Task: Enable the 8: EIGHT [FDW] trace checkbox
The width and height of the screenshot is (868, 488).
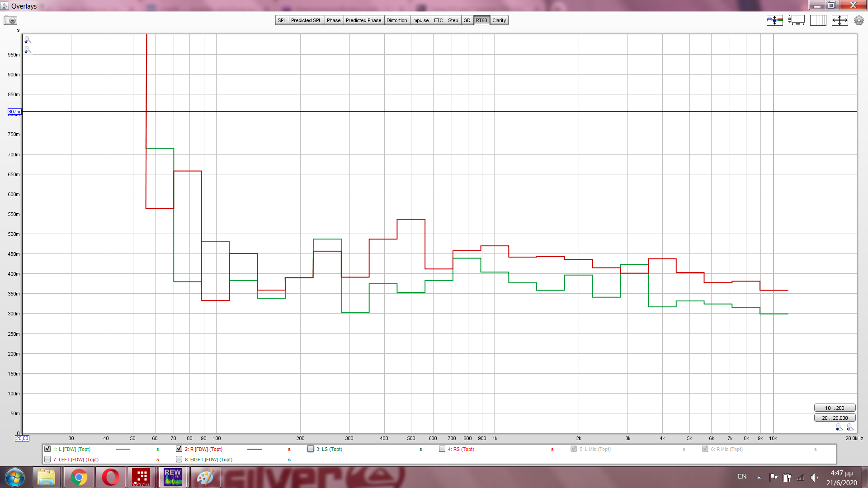Action: tap(179, 460)
